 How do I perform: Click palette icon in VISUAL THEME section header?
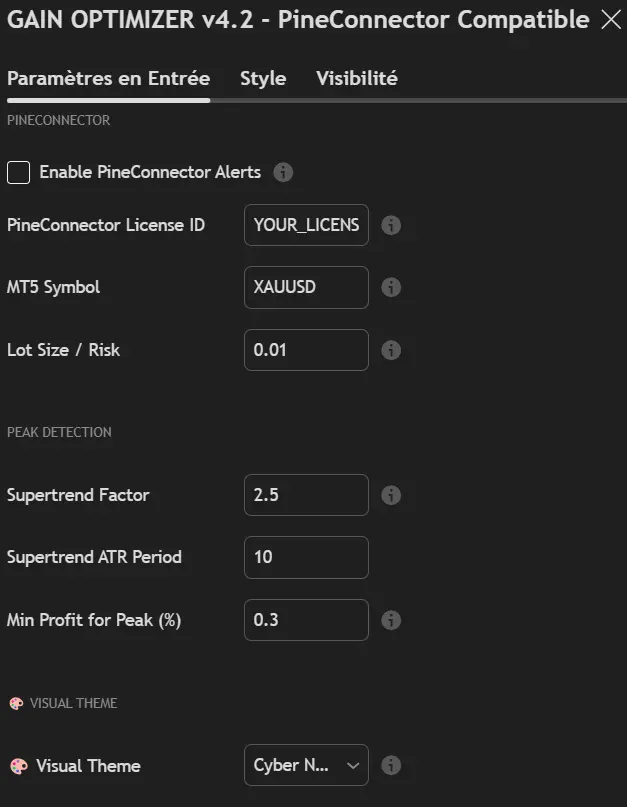pos(16,703)
